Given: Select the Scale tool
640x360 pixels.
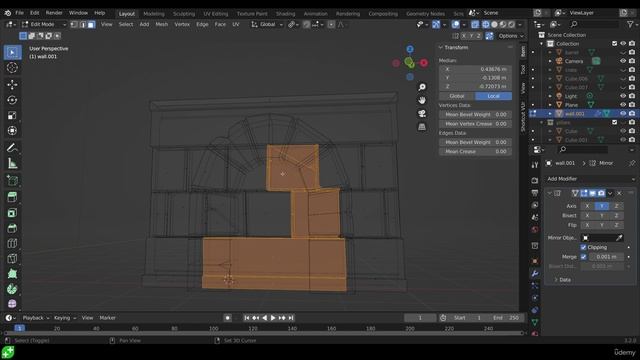Looking at the screenshot, I should coord(12,116).
